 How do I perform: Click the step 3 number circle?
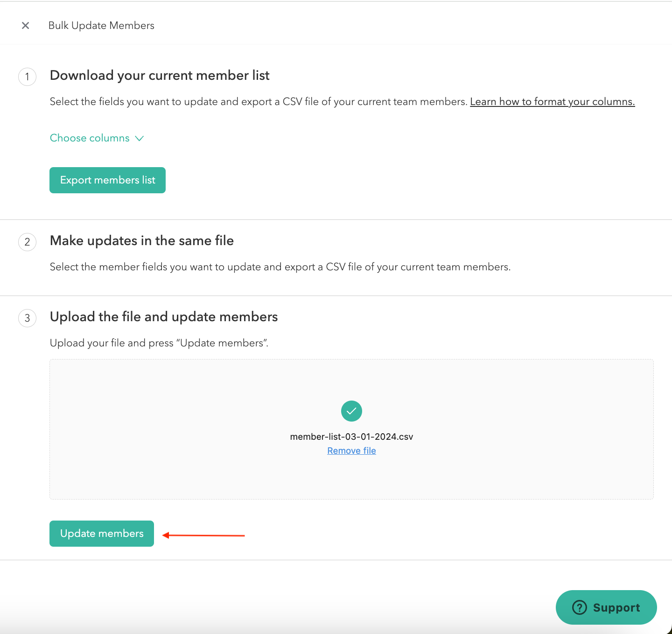click(x=28, y=318)
